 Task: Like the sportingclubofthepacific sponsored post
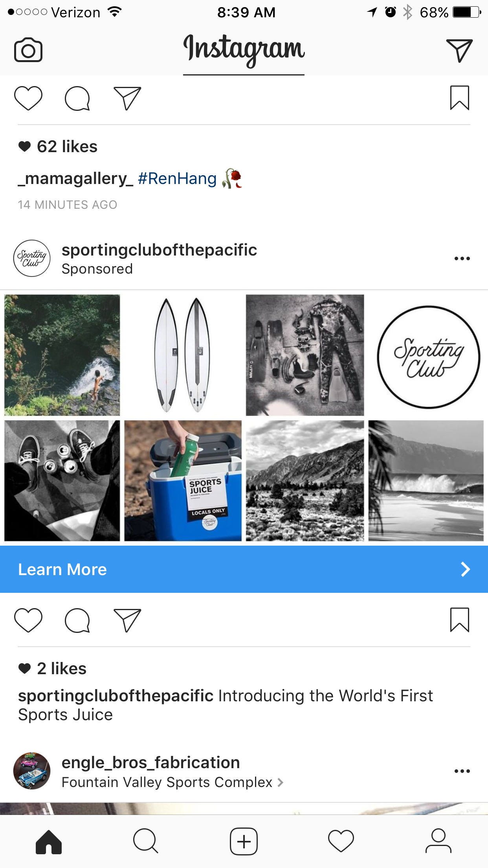click(28, 620)
